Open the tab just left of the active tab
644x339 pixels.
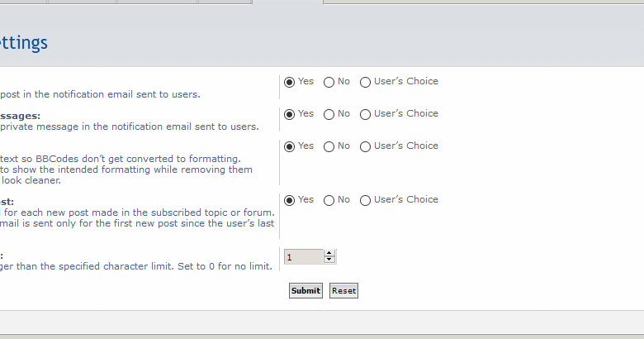[225, 2]
